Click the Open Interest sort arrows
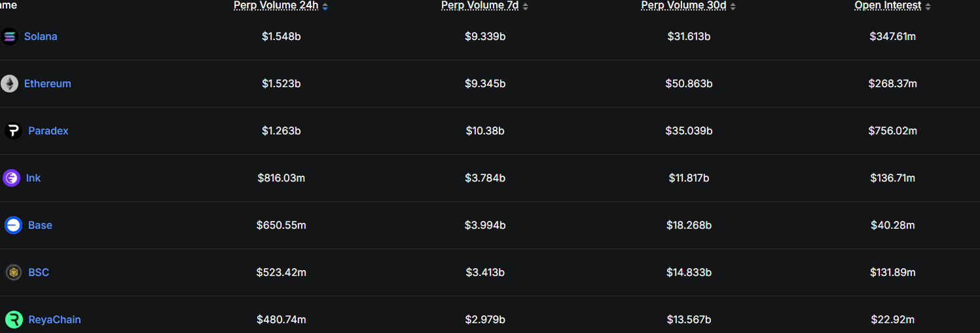This screenshot has width=980, height=333. (928, 7)
